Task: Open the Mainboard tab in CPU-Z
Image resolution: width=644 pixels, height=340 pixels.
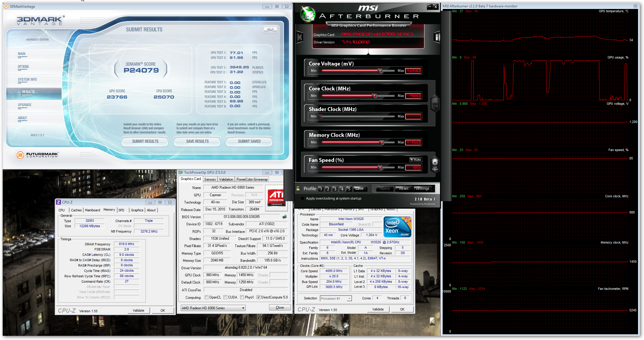Action: [x=92, y=210]
